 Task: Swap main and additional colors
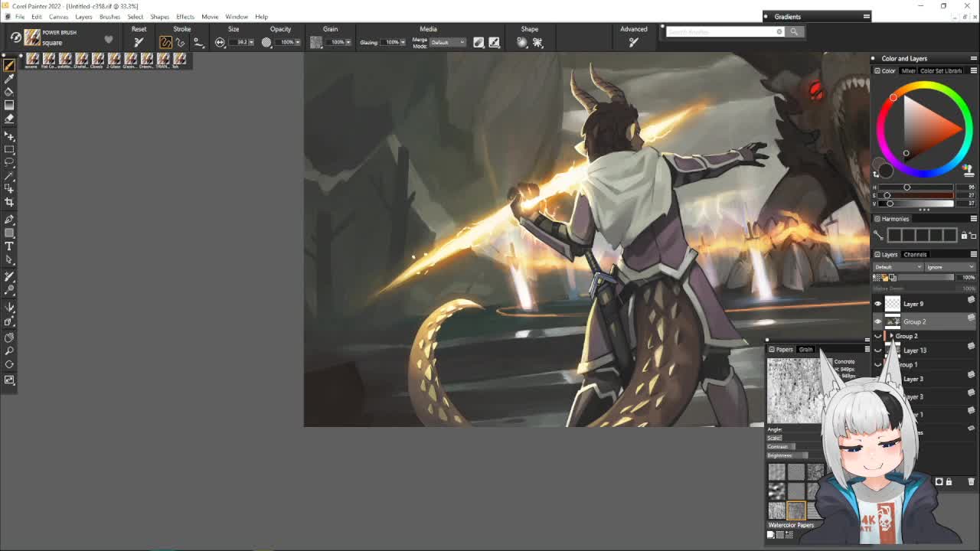tap(877, 174)
